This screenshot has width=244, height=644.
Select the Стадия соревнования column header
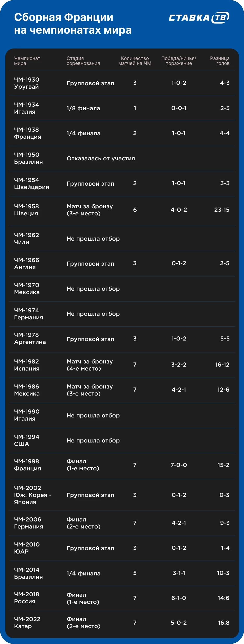(83, 61)
